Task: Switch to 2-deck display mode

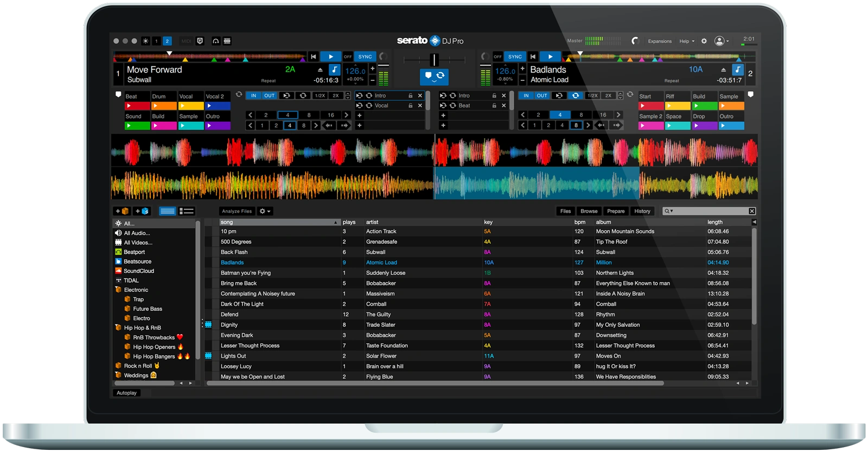Action: pyautogui.click(x=167, y=41)
